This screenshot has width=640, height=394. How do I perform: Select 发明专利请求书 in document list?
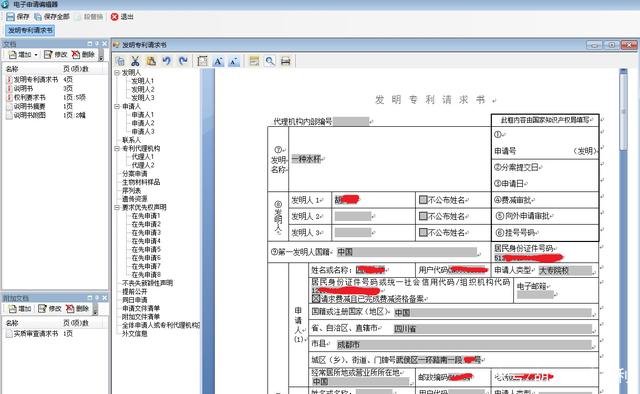point(36,79)
